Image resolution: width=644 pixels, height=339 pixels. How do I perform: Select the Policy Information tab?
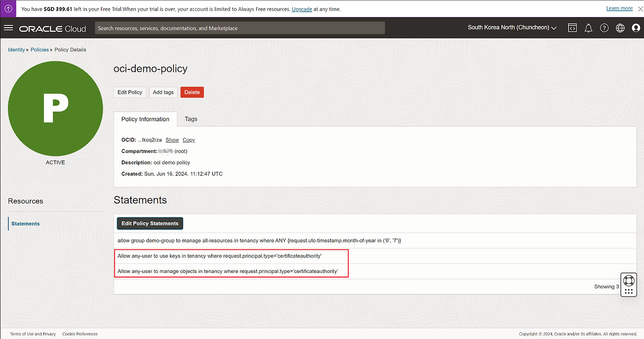click(145, 119)
